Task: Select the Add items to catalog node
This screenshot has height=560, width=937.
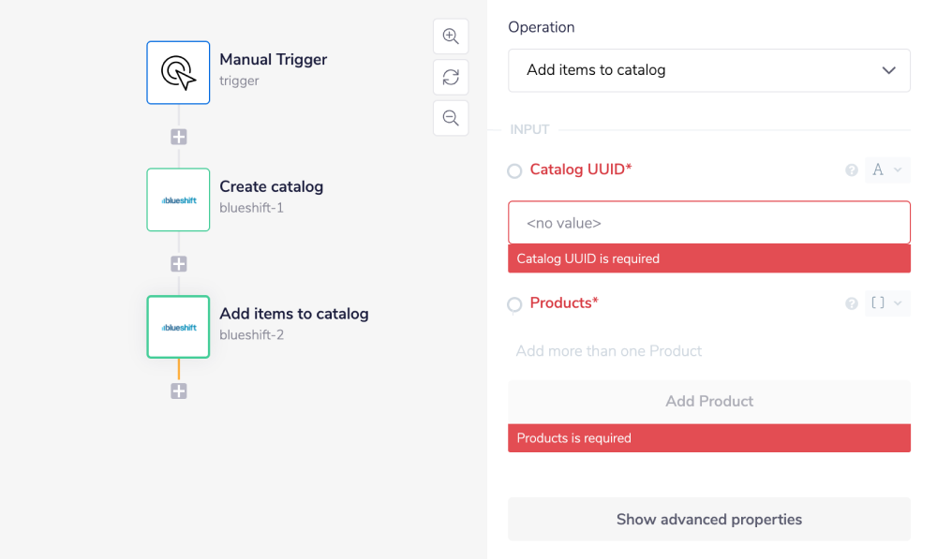Action: point(178,327)
